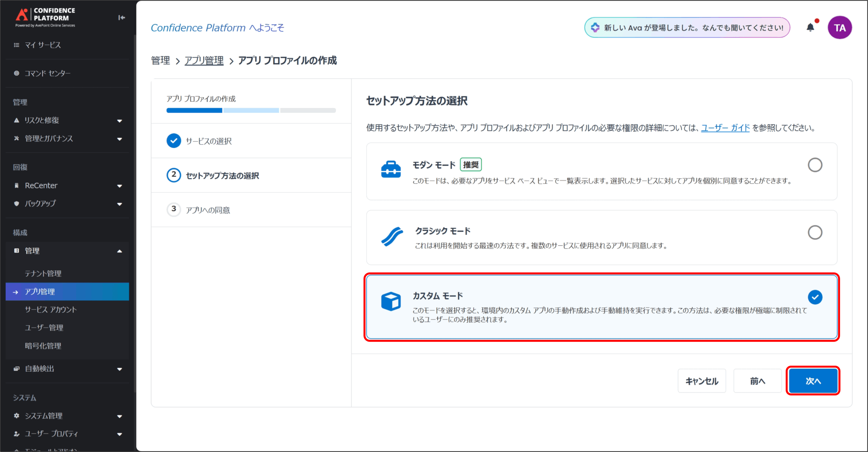Open the ユーザー ガイド link
The image size is (868, 452).
725,128
